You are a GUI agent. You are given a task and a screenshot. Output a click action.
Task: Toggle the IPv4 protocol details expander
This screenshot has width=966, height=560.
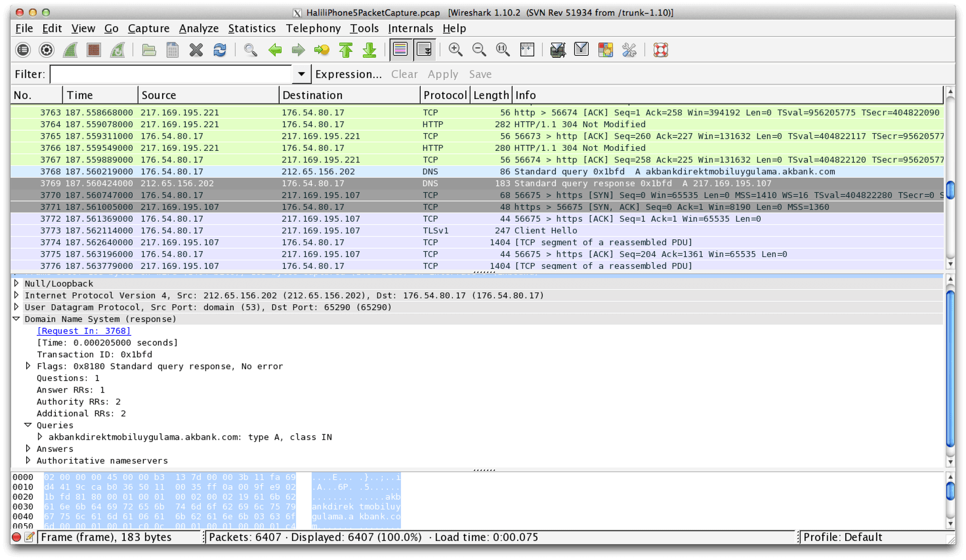click(17, 295)
